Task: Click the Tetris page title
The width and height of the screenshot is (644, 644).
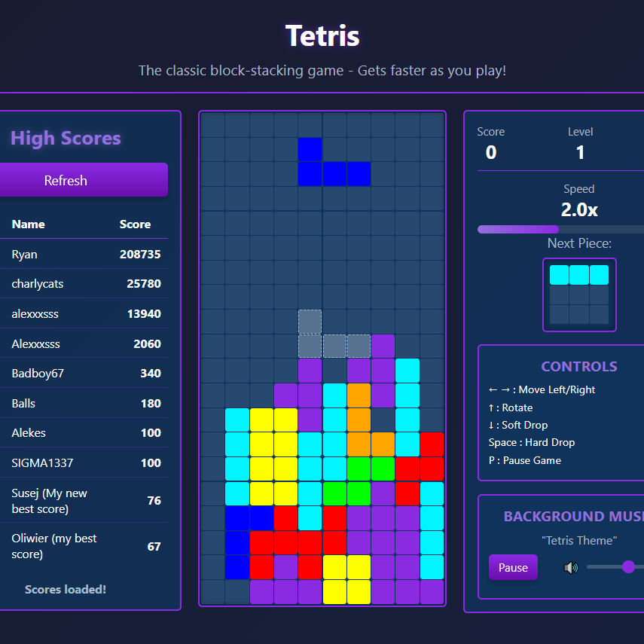Action: tap(322, 35)
